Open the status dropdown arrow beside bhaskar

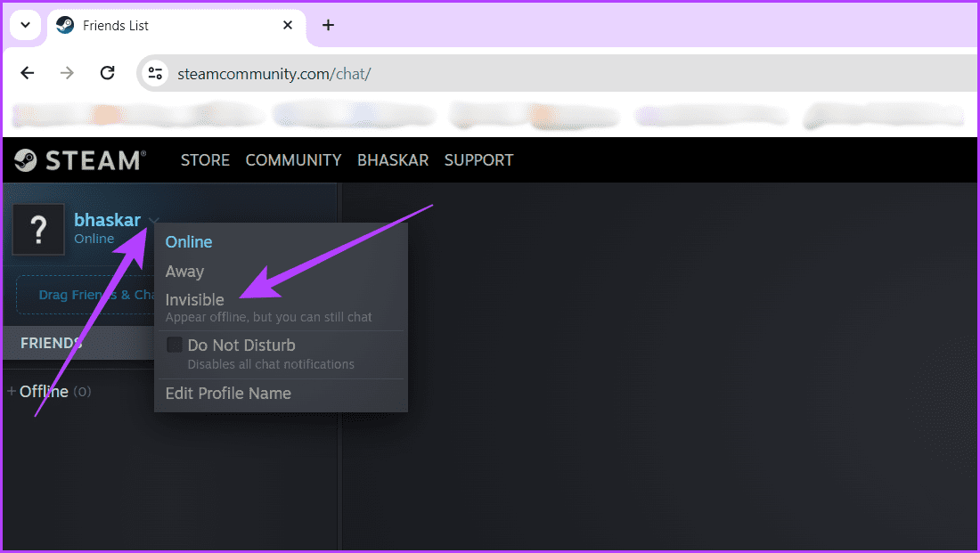152,220
